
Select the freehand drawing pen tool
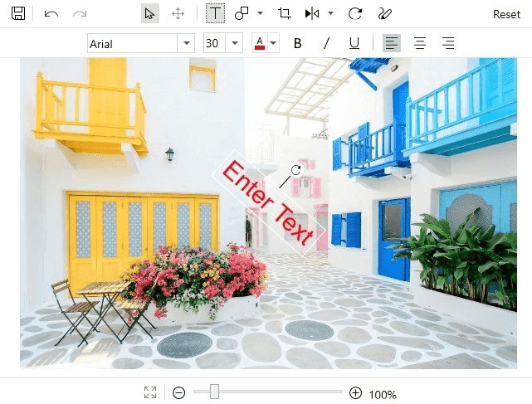(x=385, y=14)
